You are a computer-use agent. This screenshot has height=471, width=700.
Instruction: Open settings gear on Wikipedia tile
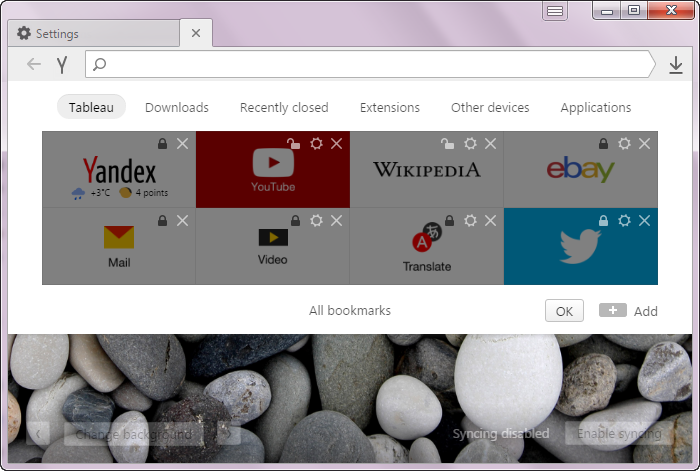point(470,144)
